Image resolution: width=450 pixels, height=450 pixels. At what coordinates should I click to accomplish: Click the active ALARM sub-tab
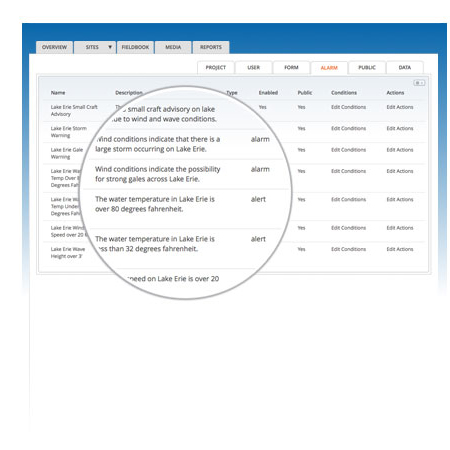(x=329, y=68)
